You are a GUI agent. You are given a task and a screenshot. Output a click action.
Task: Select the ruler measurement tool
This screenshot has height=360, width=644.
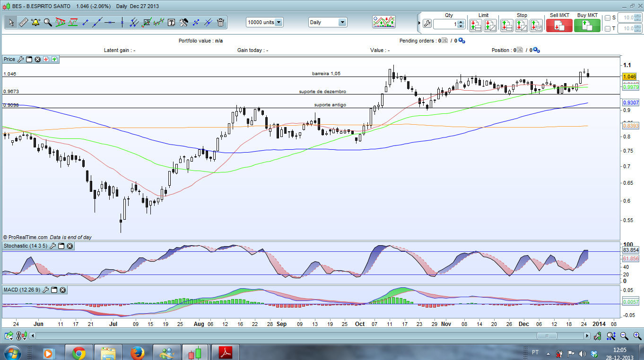[23, 22]
